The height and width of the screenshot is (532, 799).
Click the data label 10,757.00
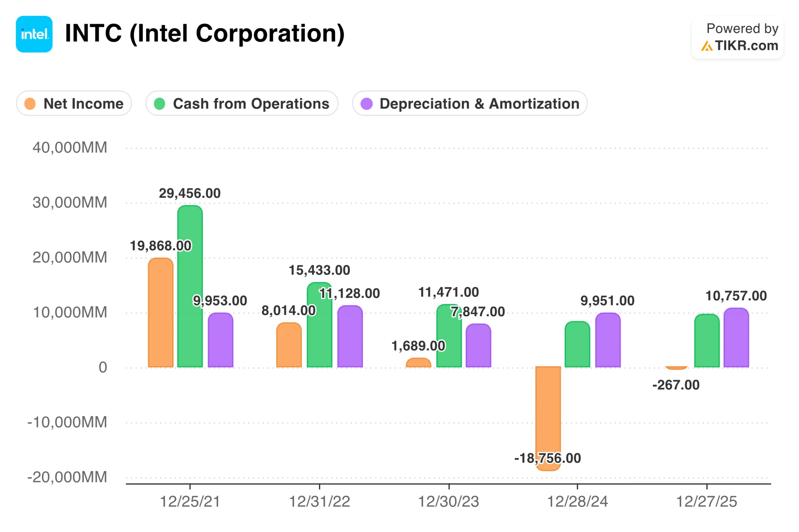(736, 296)
